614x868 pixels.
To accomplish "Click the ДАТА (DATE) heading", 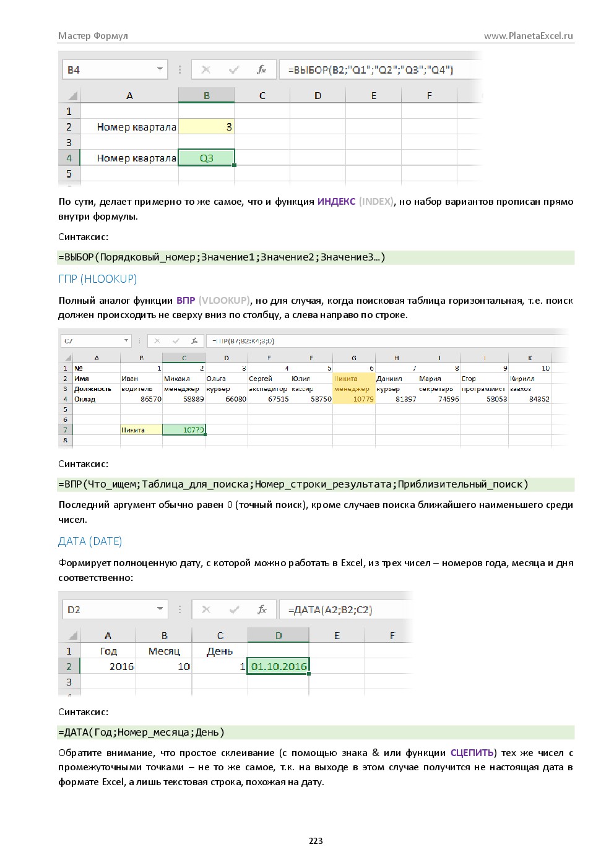I will click(90, 541).
